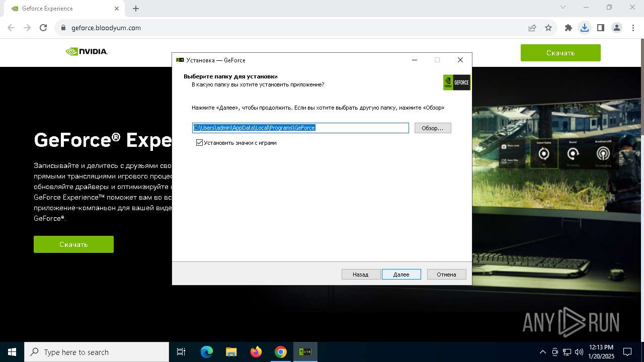Go forward in Chrome browser
644x362 pixels.
point(27,28)
